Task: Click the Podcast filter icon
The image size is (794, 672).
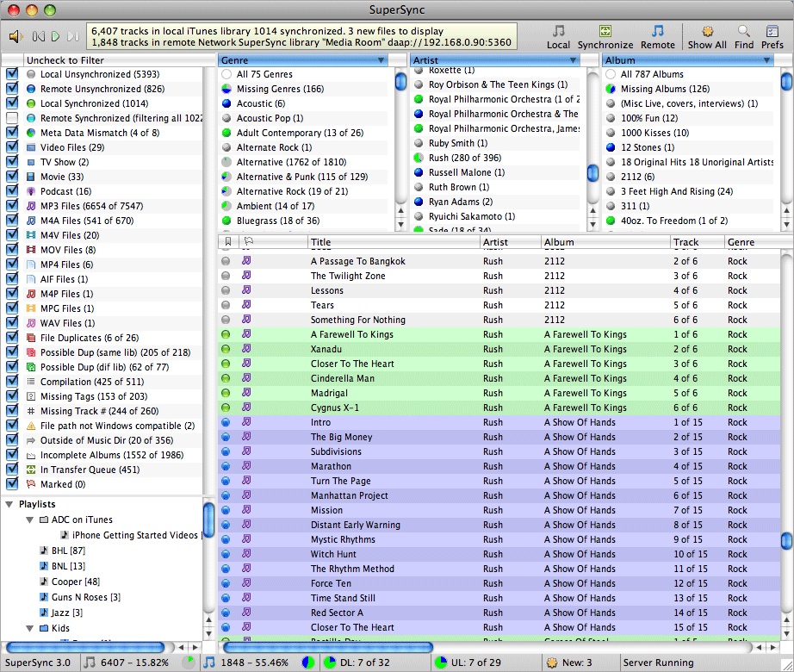Action: [x=31, y=191]
